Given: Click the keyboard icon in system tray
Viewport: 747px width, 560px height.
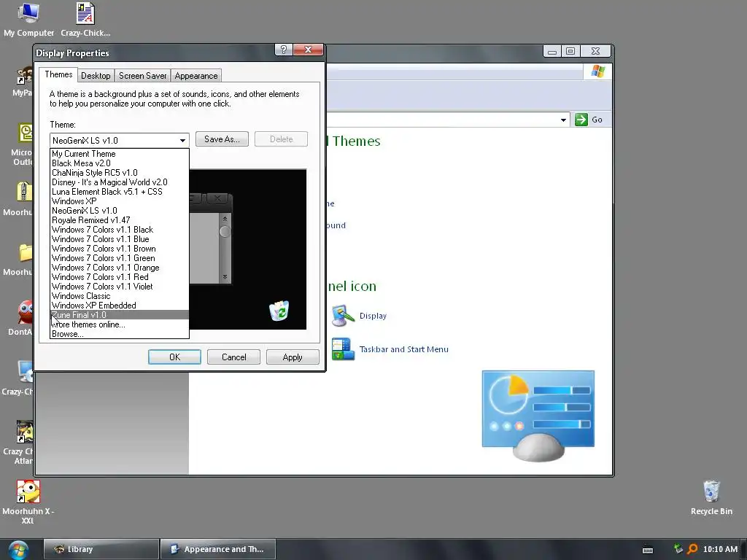Looking at the screenshot, I should pos(648,550).
